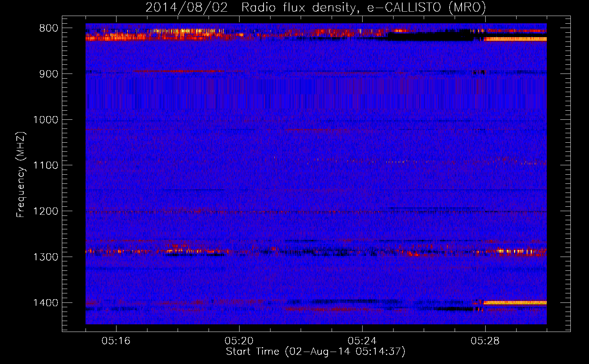Click the "Start Time (02-Aug-14 05:14:37)" label
The height and width of the screenshot is (364, 589).
[316, 352]
